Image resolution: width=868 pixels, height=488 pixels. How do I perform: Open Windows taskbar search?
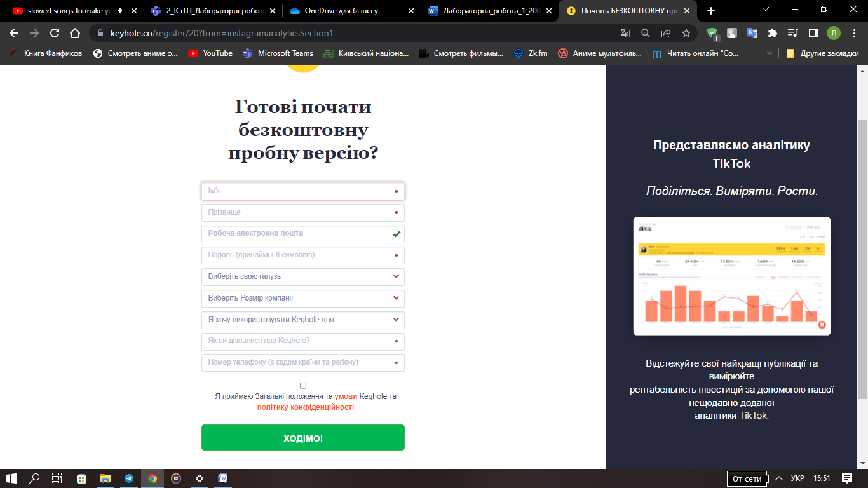point(35,478)
